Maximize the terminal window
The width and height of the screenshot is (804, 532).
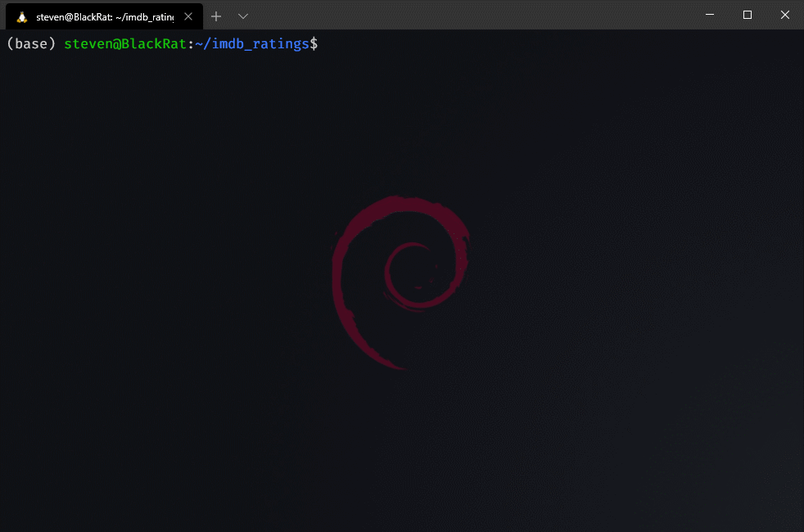747,15
